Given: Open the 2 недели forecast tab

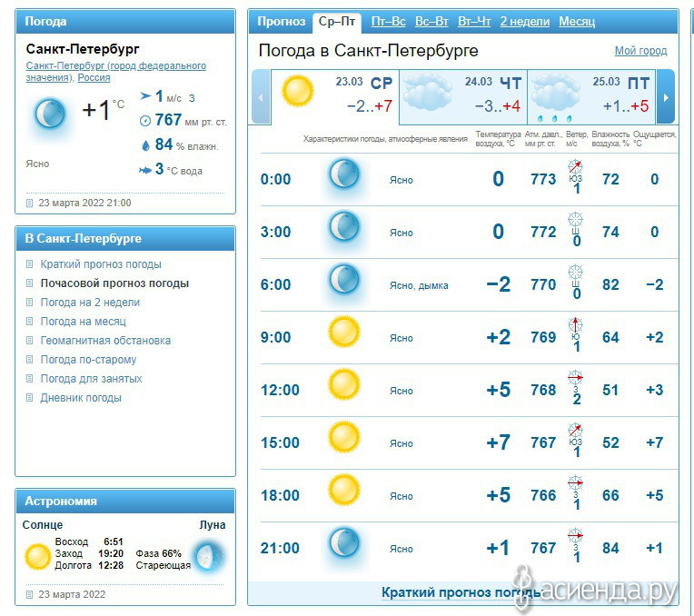Looking at the screenshot, I should coord(524,21).
